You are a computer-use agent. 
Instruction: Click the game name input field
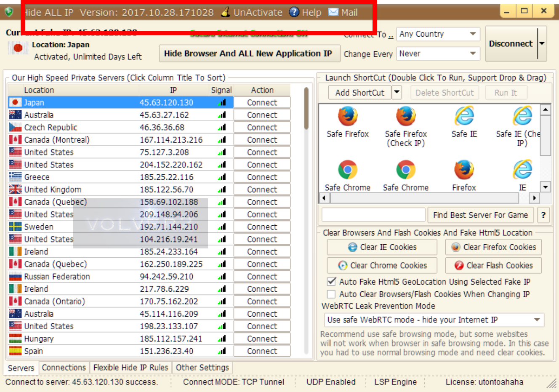(373, 215)
